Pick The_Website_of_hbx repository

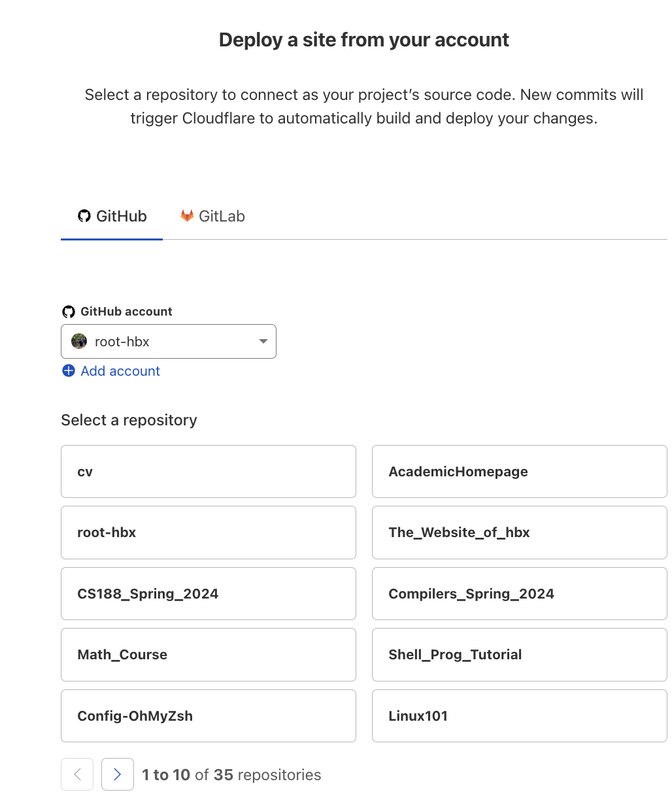[x=519, y=533]
